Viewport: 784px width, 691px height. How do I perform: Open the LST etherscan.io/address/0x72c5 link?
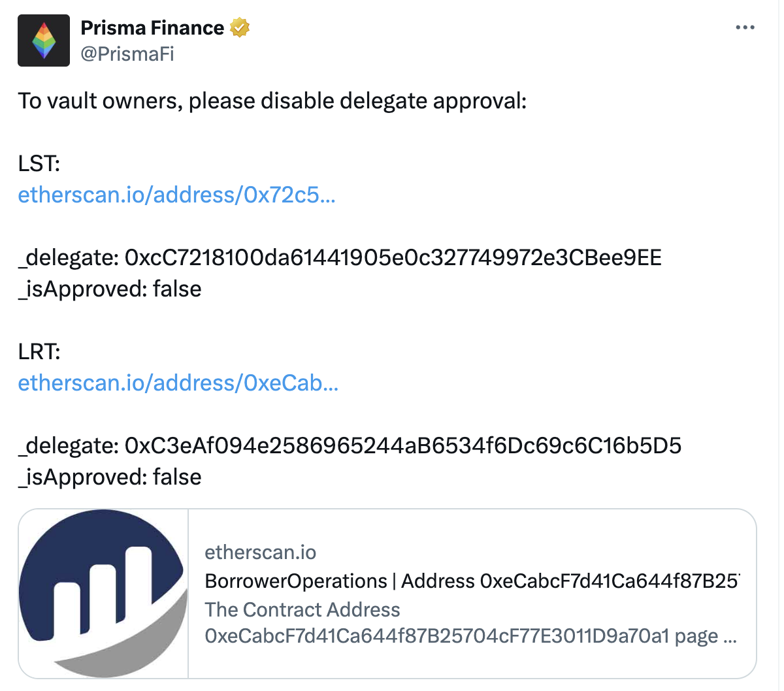(x=176, y=195)
